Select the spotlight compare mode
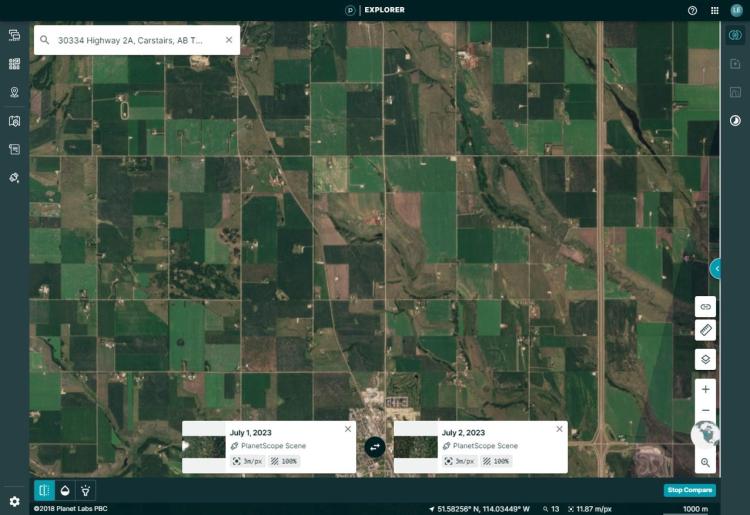 (86, 490)
